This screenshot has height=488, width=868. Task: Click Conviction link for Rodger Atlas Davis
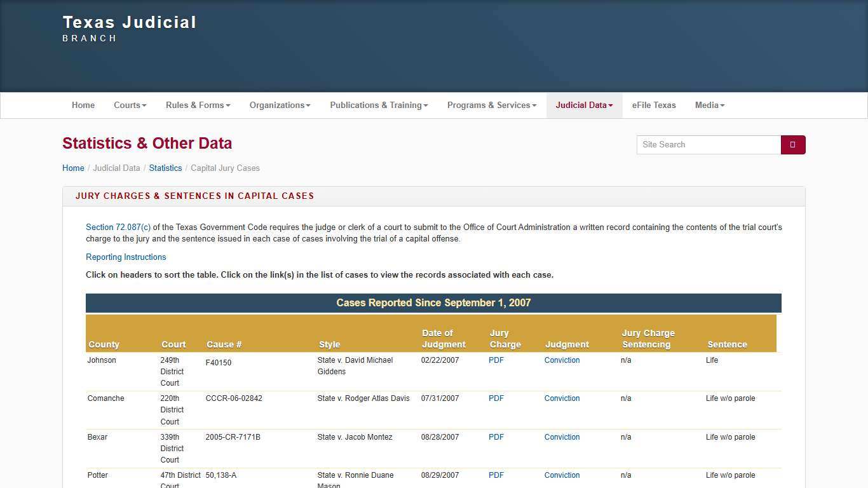coord(562,398)
